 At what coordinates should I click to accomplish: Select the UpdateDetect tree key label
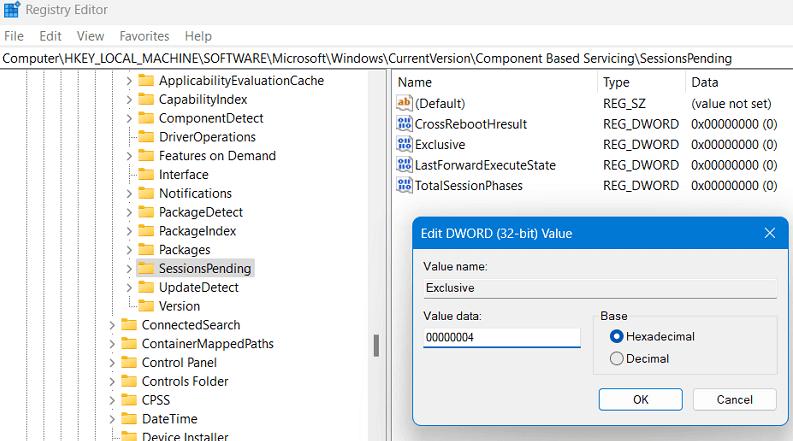[198, 287]
